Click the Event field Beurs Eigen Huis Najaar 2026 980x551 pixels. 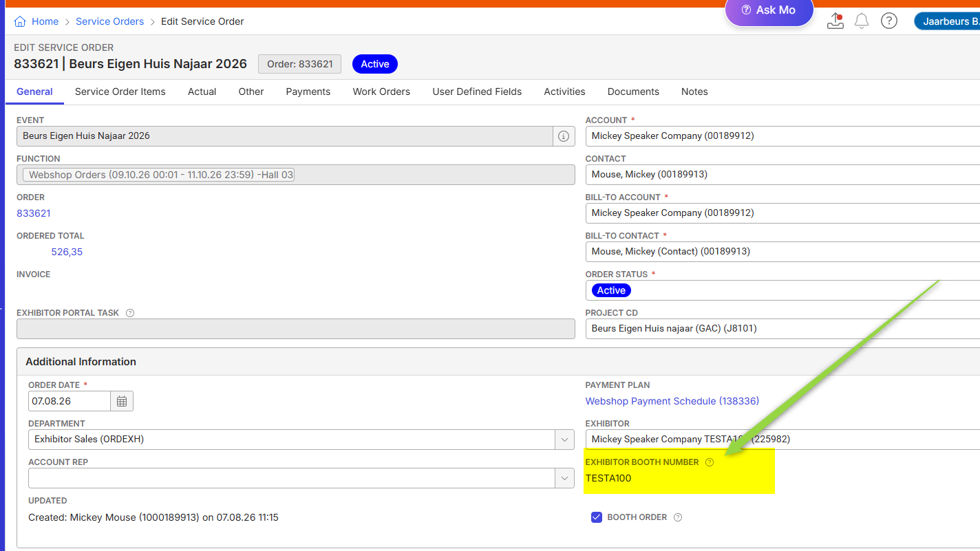[285, 136]
